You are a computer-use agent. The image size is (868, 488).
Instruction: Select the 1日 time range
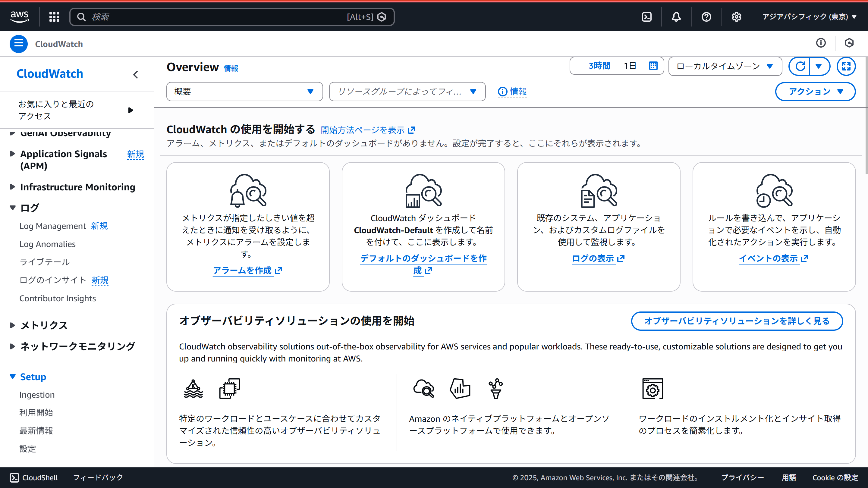tap(629, 66)
